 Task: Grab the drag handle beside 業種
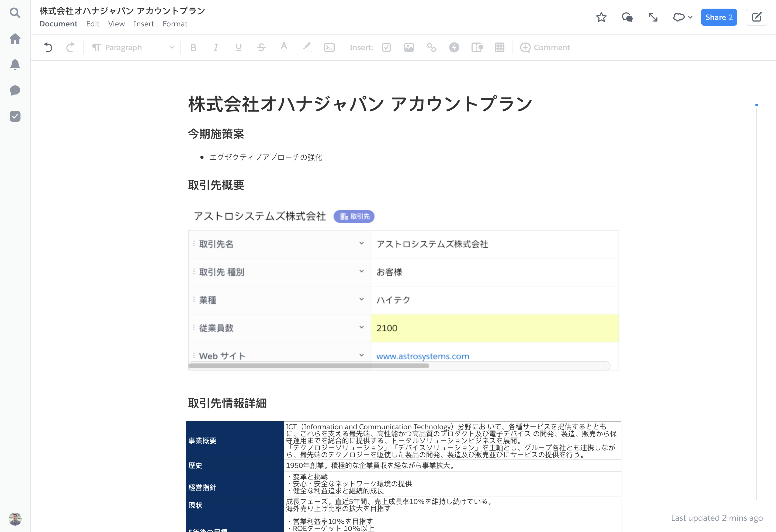click(x=194, y=300)
